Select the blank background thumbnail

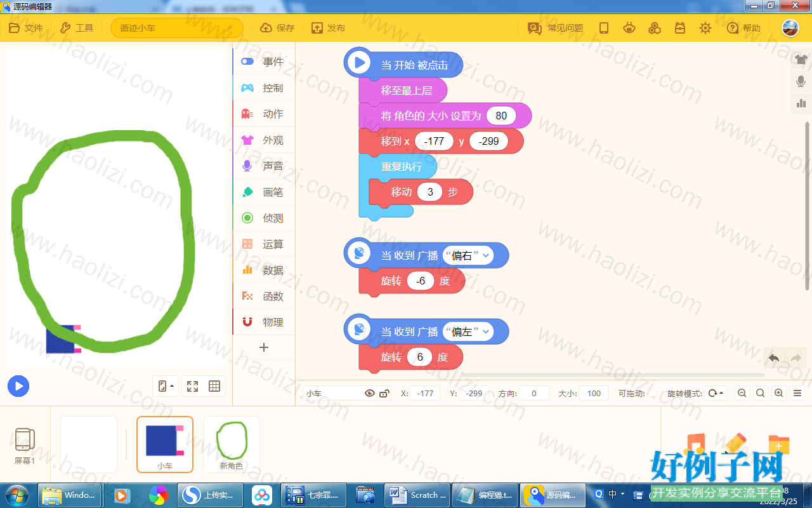[89, 444]
